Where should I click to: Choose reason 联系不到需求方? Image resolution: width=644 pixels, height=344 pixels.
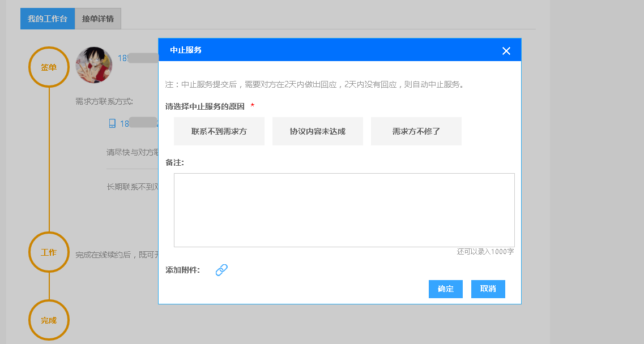coord(219,131)
